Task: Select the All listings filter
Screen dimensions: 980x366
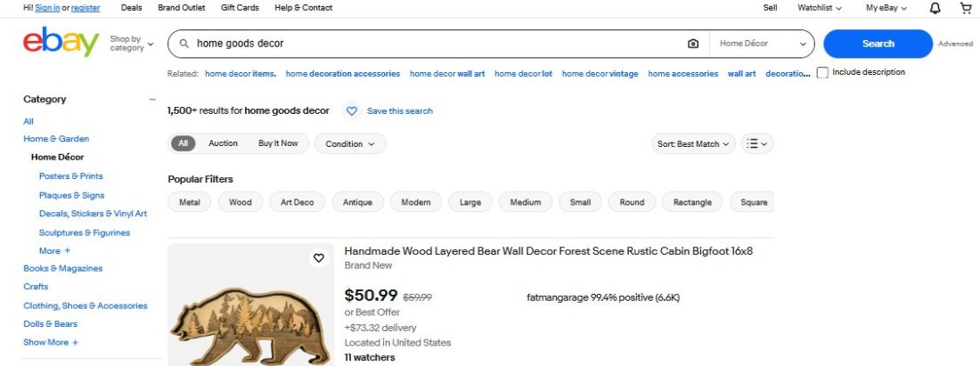Action: (x=184, y=143)
